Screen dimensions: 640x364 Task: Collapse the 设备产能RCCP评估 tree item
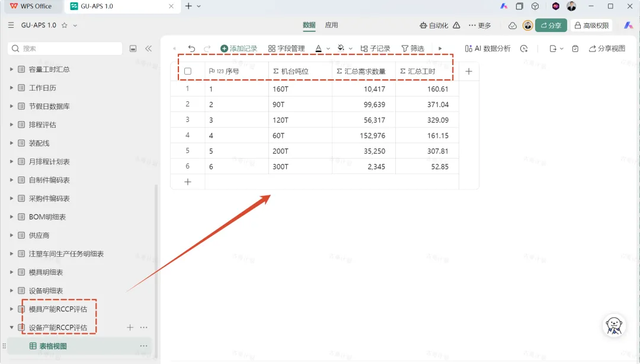coord(11,327)
